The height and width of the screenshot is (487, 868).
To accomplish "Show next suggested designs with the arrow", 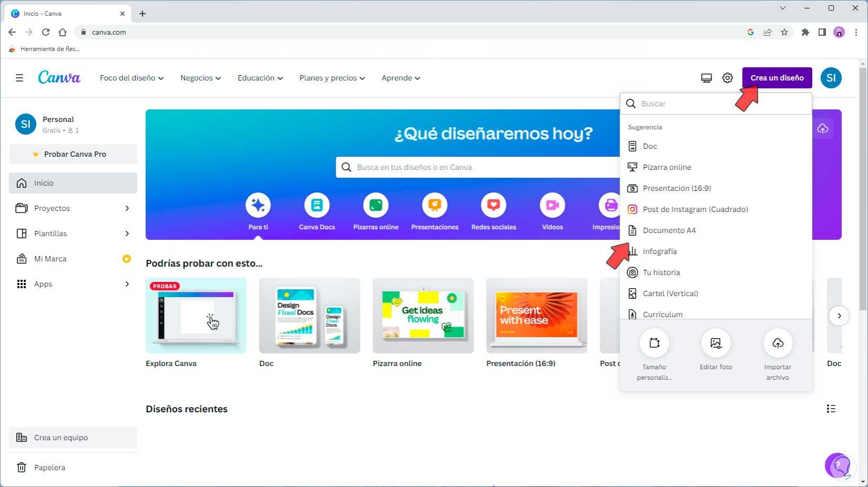I will (839, 316).
